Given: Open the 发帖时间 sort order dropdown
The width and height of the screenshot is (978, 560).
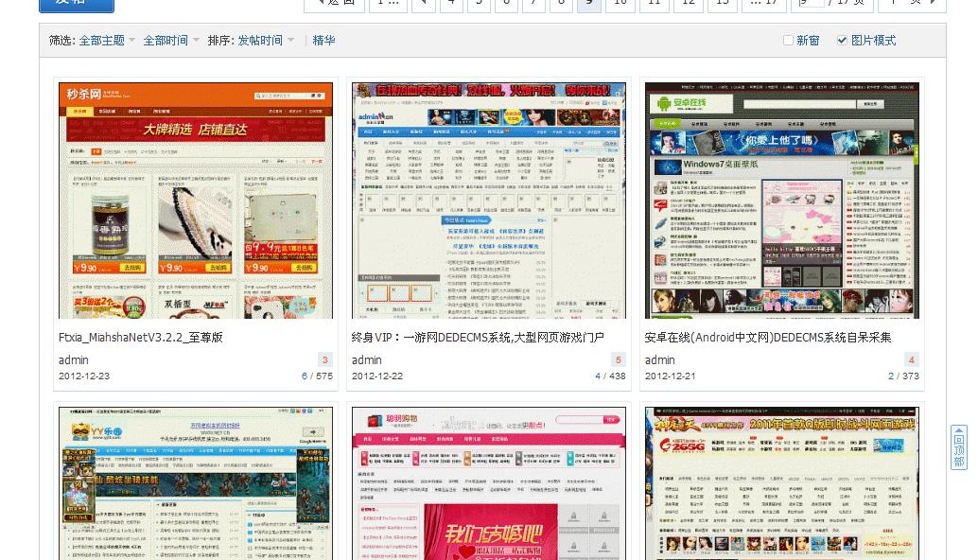Looking at the screenshot, I should click(x=266, y=41).
